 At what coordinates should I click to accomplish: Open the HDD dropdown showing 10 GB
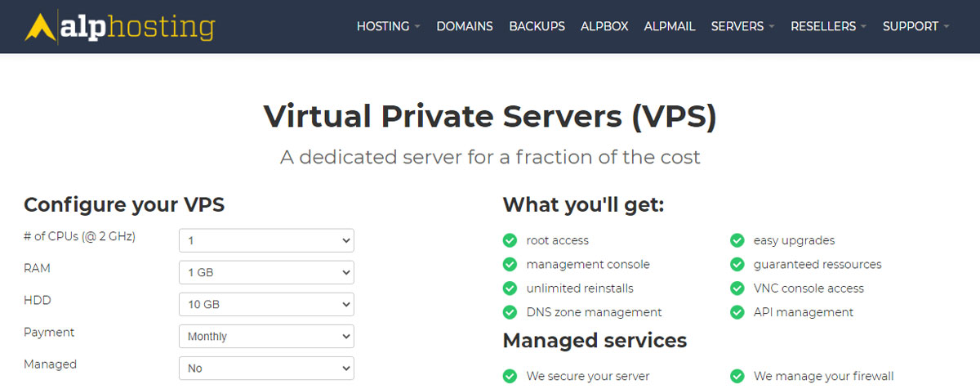click(x=266, y=304)
